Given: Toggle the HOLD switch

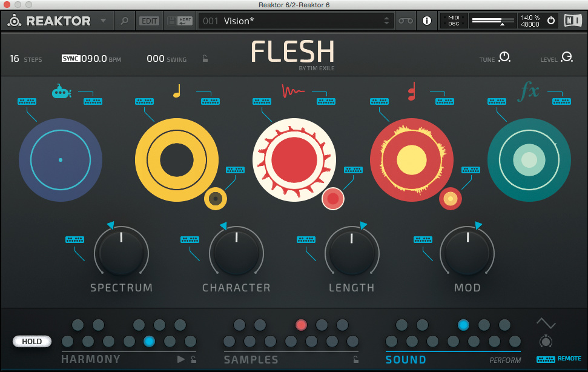Looking at the screenshot, I should coord(31,341).
